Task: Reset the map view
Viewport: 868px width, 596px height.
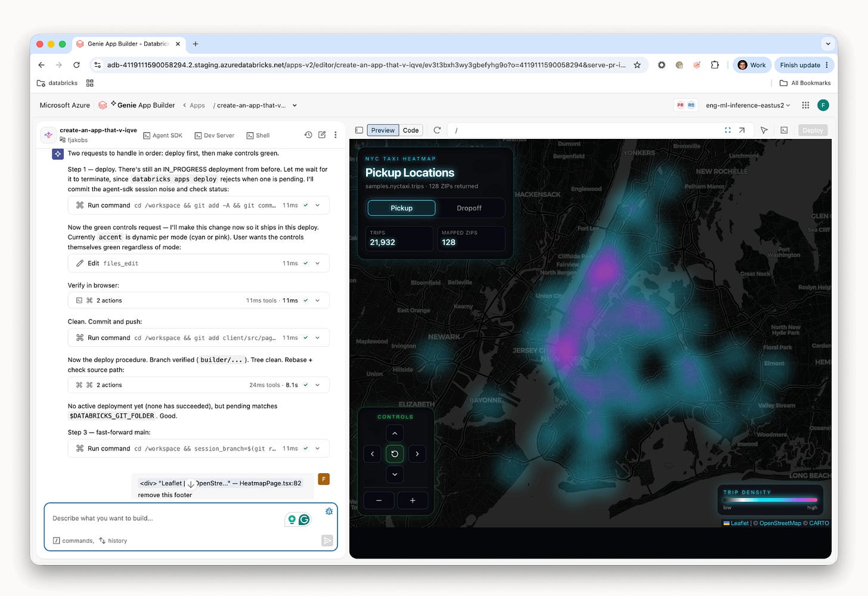Action: tap(395, 454)
